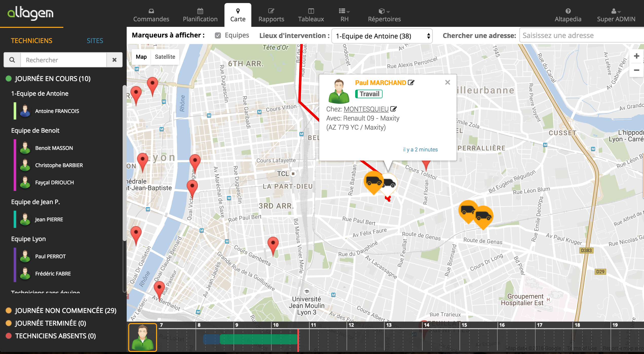
Task: Open the Planification menu
Action: (x=200, y=15)
